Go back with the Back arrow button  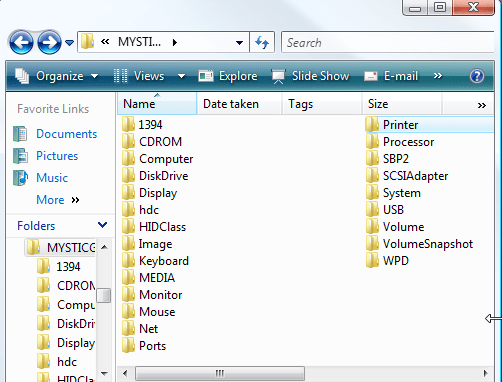[21, 42]
